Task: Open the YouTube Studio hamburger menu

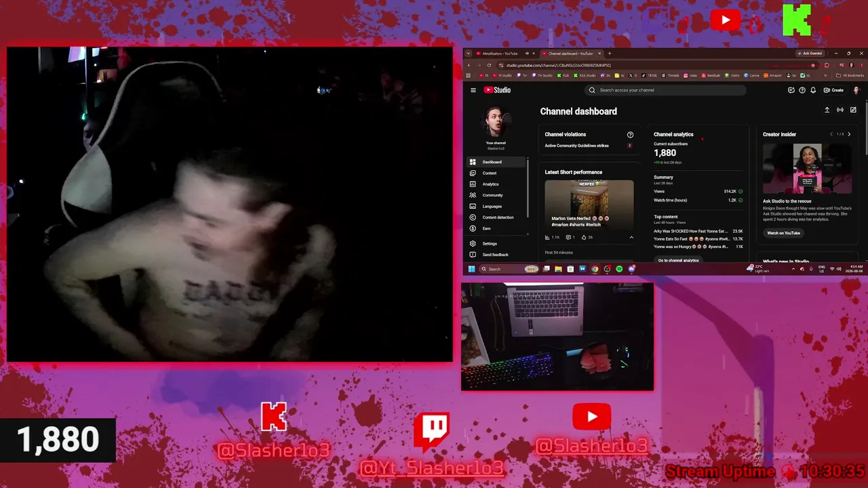Action: (473, 90)
